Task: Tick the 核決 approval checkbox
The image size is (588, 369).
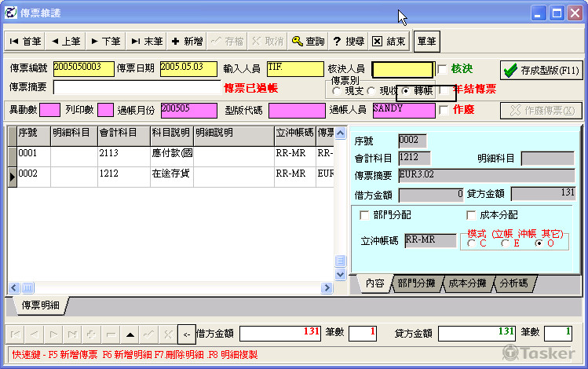Action: pyautogui.click(x=443, y=69)
